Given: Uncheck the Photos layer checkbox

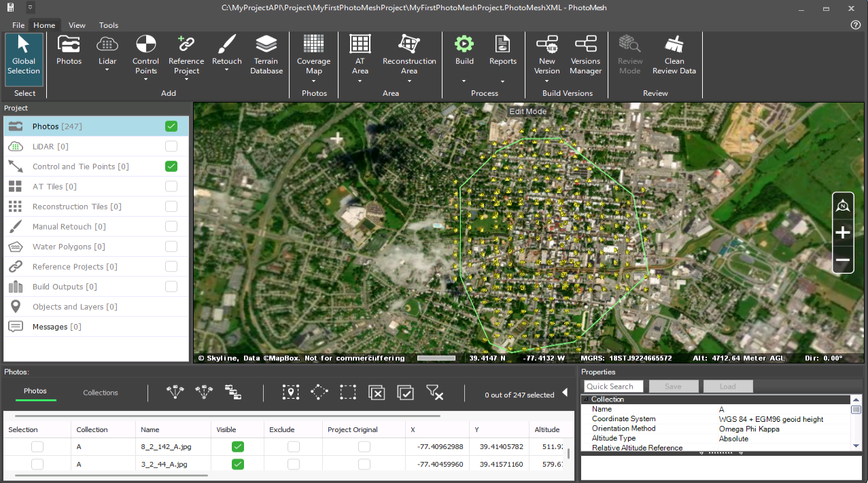Looking at the screenshot, I should tap(171, 126).
